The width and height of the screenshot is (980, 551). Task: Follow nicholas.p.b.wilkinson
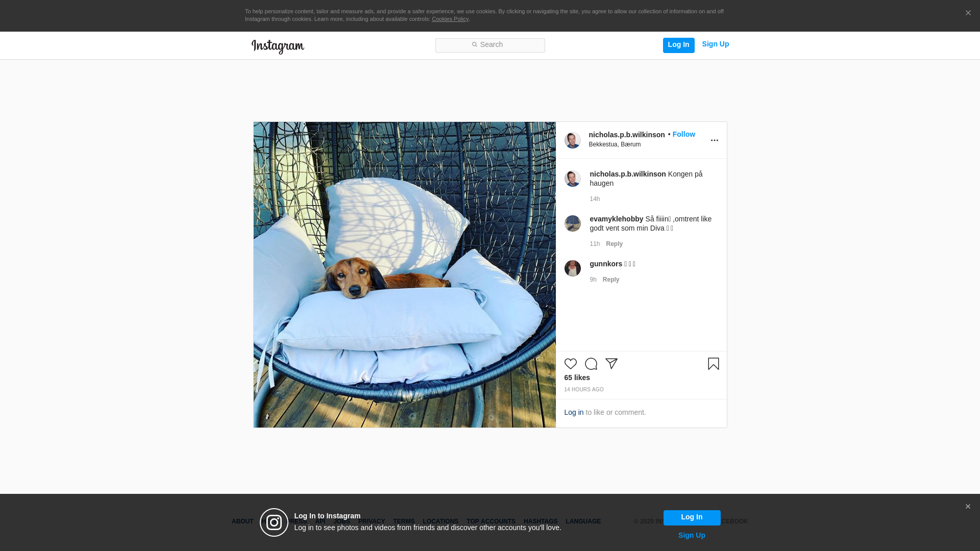(x=683, y=134)
